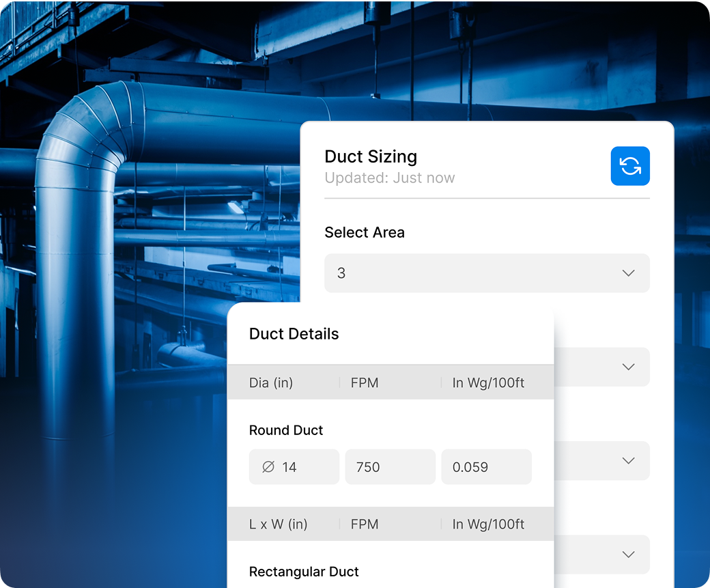
Task: Click In Wg/100ft header above Round Duct
Action: (488, 383)
